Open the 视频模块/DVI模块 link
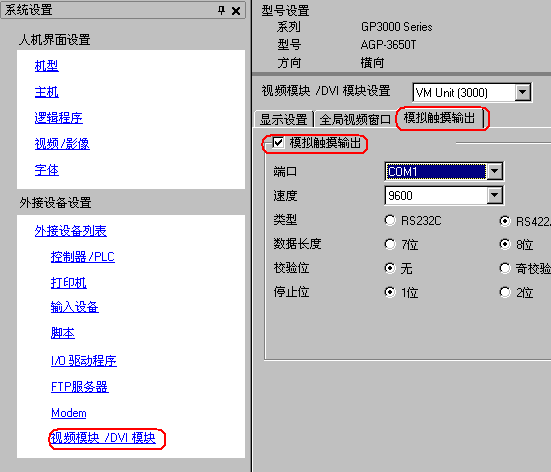The height and width of the screenshot is (472, 551). click(x=103, y=438)
